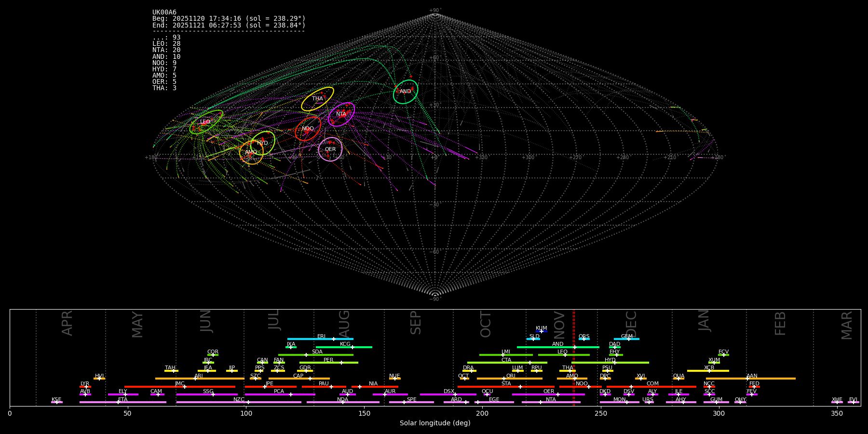Click the ORI shower bar in timeline
Image resolution: width=868 pixels, height=434 pixels.
510,379
